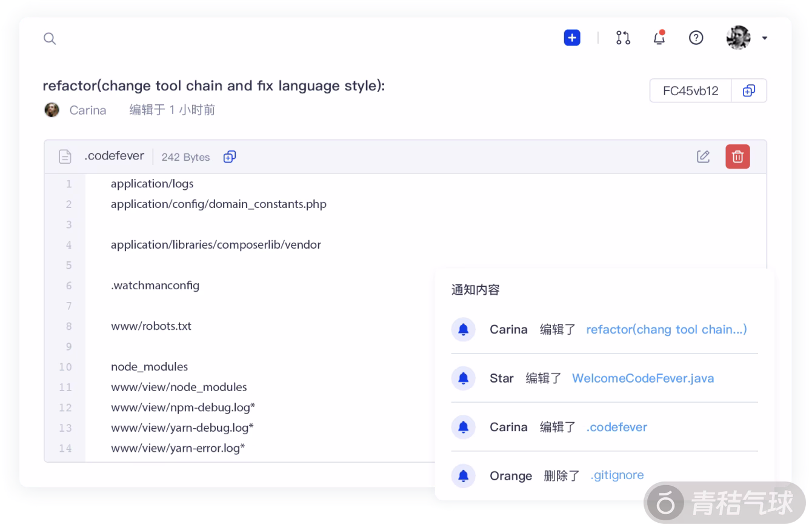Click the www/view/npm-debug.log* line
The height and width of the screenshot is (530, 812).
(x=183, y=407)
